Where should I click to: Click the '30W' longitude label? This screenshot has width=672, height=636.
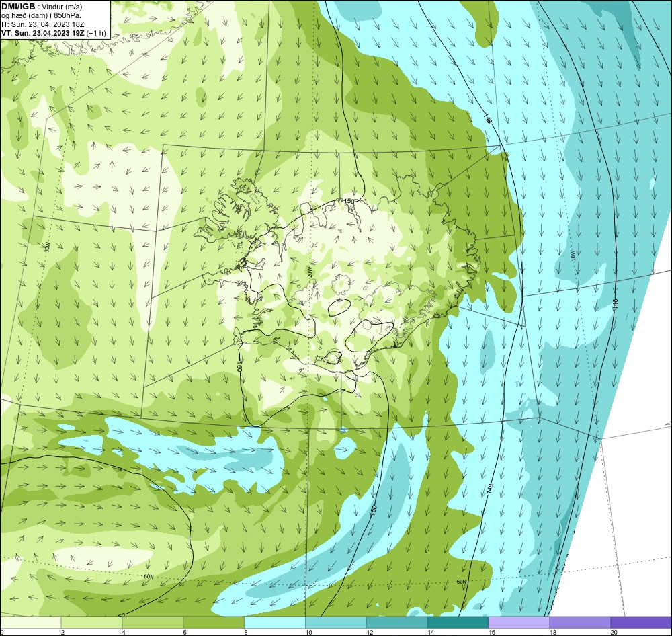47,247
